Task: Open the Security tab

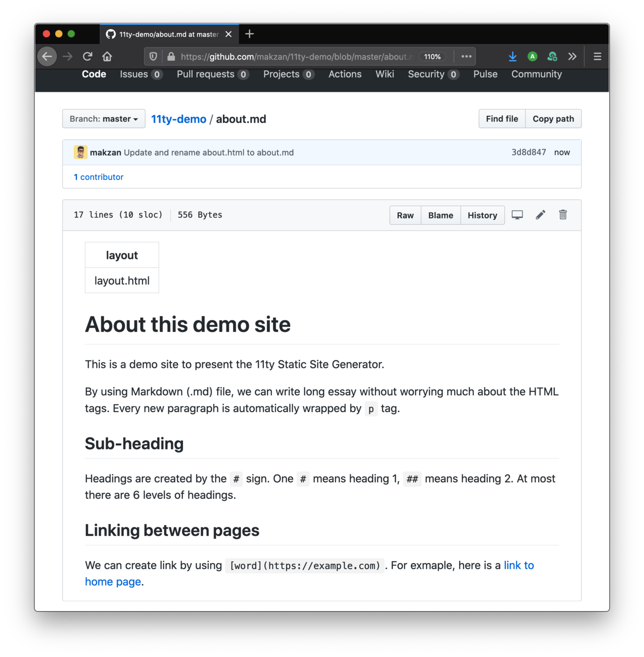Action: coord(433,74)
